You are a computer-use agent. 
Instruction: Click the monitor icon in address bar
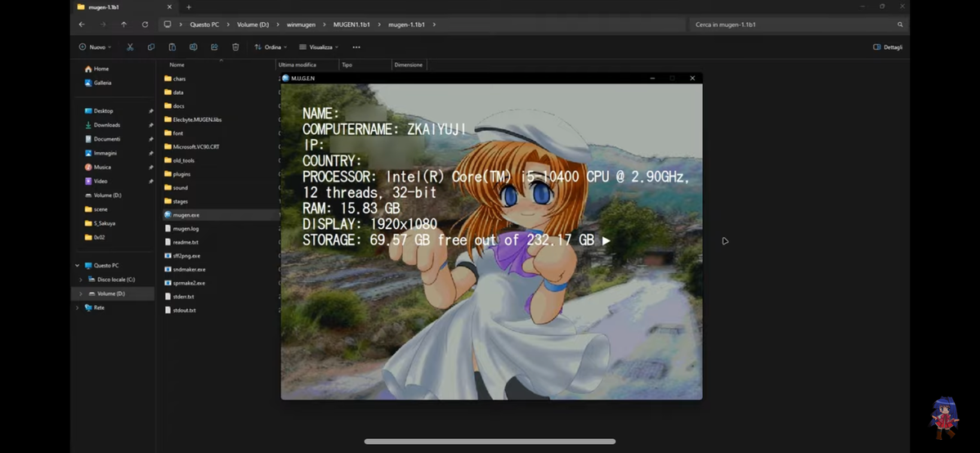point(167,25)
